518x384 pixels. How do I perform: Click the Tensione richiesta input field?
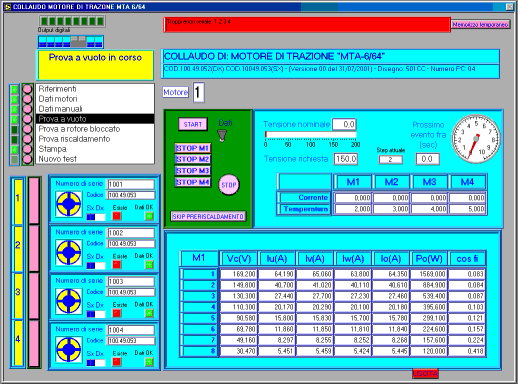pyautogui.click(x=346, y=159)
